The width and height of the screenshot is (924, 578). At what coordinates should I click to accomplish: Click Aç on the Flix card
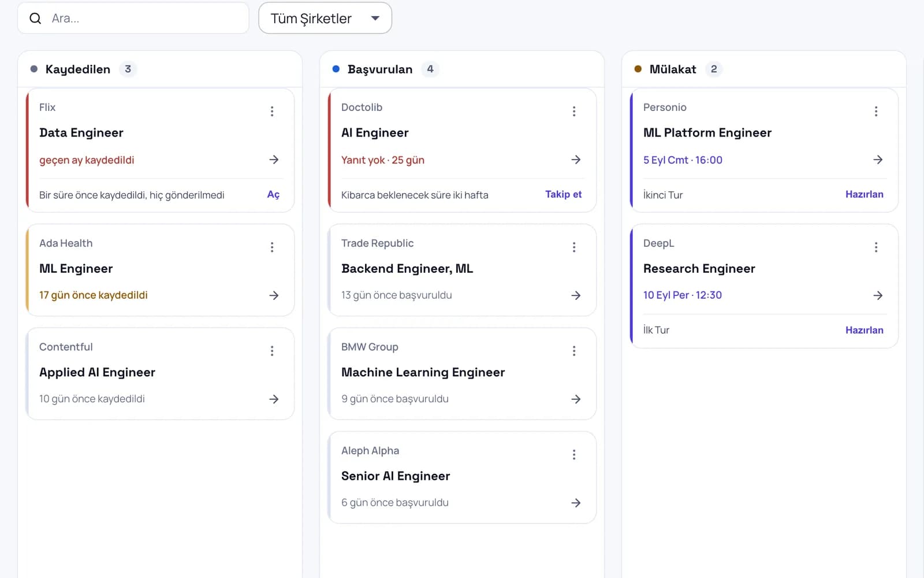pyautogui.click(x=273, y=195)
